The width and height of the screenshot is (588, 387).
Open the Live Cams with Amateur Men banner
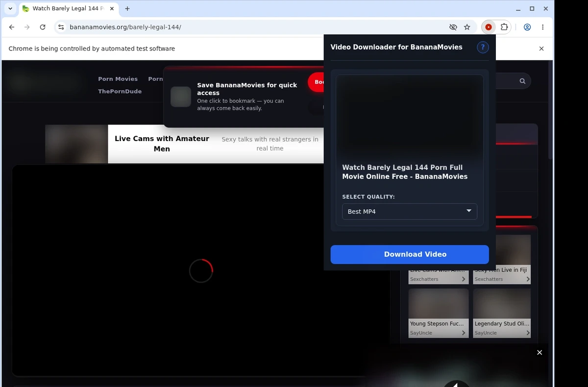(x=184, y=144)
